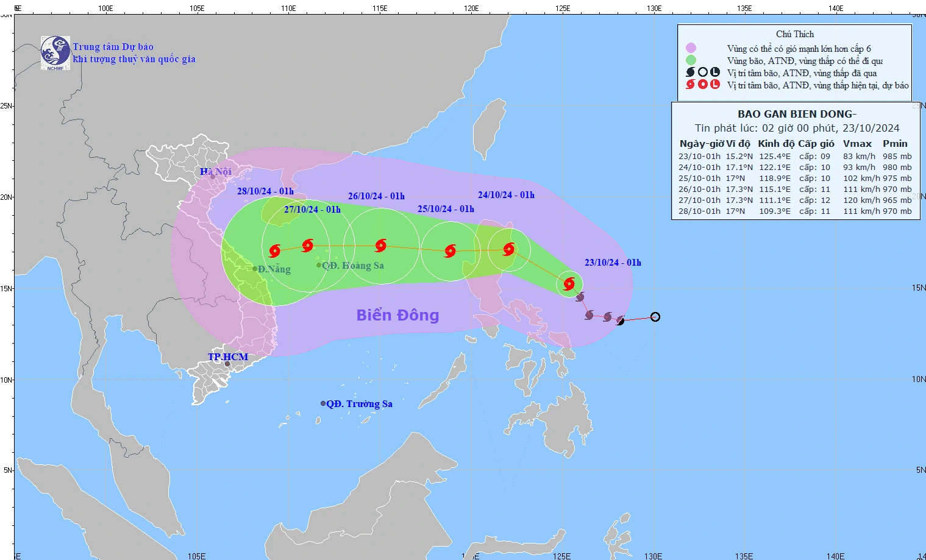The image size is (926, 560).
Task: Click the red storm symbol in the legend
Action: point(690,84)
